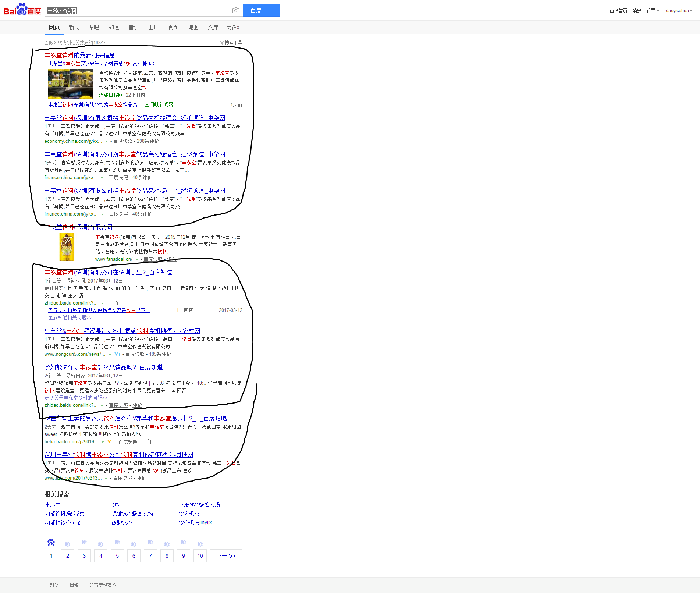700x593 pixels.
Task: Open the 帮助 footer link
Action: [x=54, y=585]
